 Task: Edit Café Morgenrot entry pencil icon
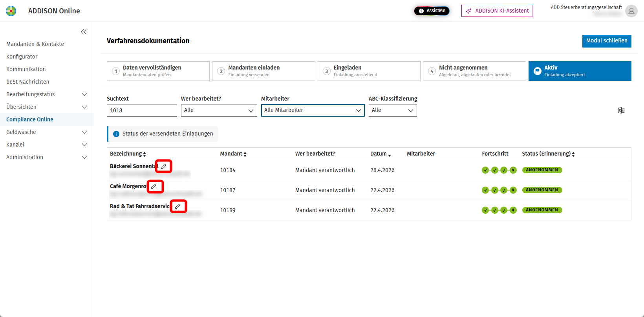tap(154, 187)
